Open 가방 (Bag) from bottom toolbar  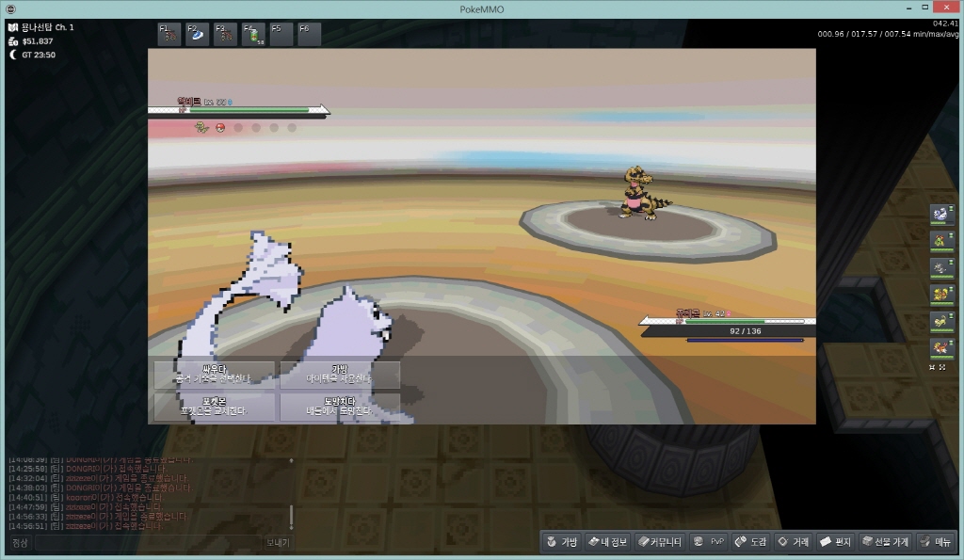click(560, 541)
